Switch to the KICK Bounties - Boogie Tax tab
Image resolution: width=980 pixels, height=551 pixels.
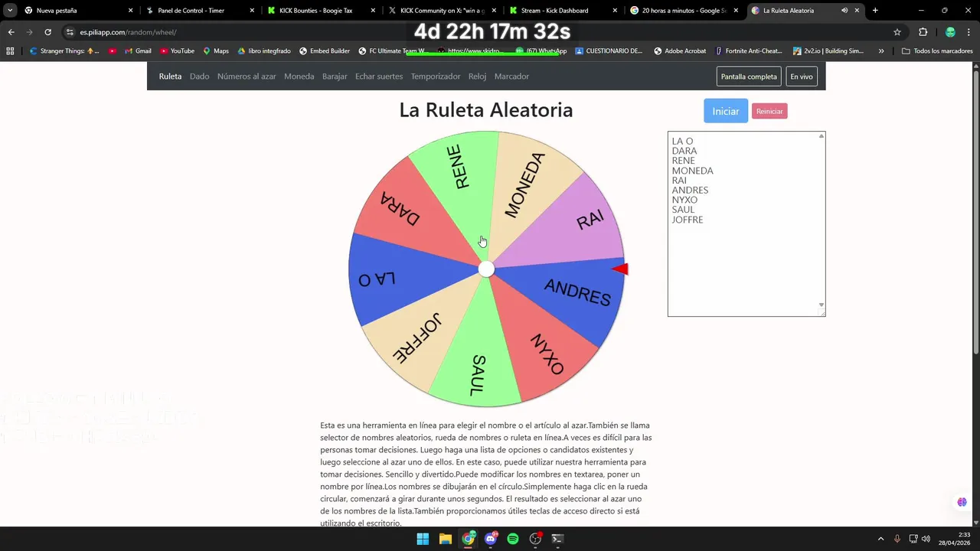tap(322, 11)
